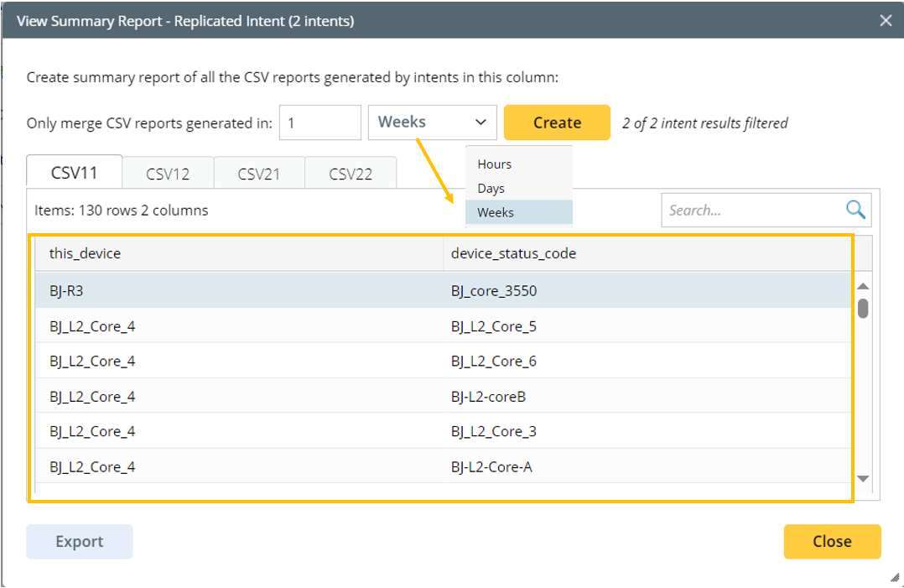
Task: Click inside the Search text box
Action: [x=751, y=211]
